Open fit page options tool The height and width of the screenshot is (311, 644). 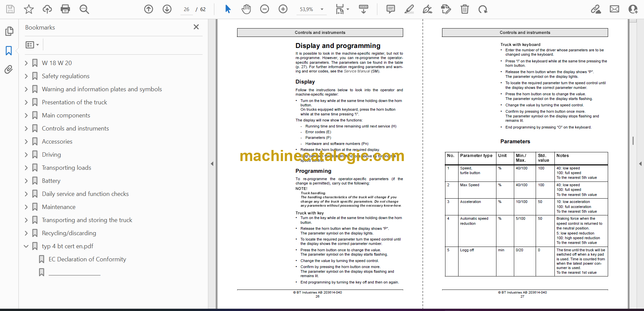[x=342, y=9]
